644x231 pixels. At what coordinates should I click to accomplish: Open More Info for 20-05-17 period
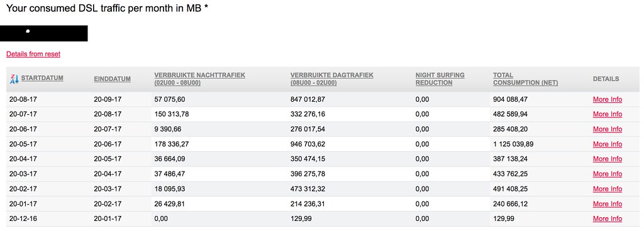tap(608, 144)
